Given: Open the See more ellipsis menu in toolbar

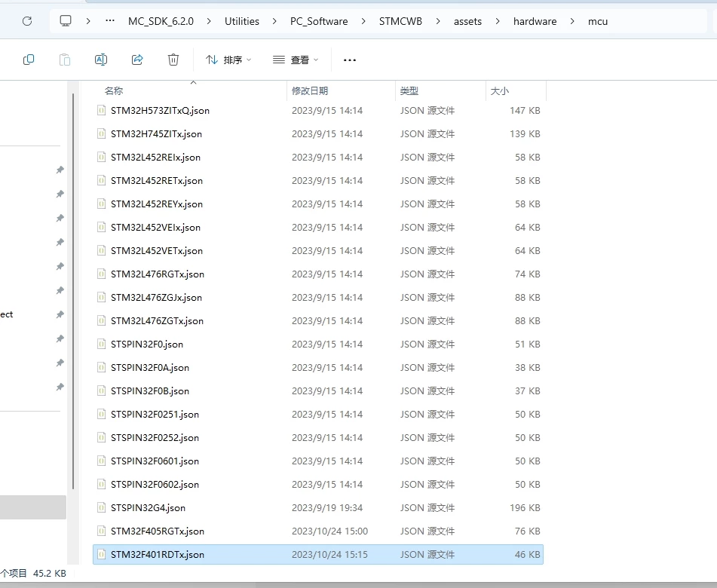Looking at the screenshot, I should pyautogui.click(x=350, y=60).
